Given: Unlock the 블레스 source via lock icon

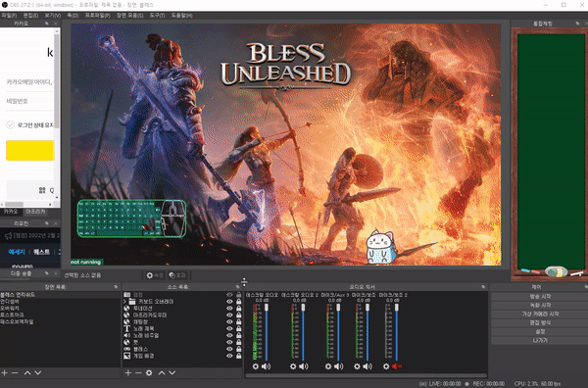Looking at the screenshot, I should pyautogui.click(x=239, y=349).
